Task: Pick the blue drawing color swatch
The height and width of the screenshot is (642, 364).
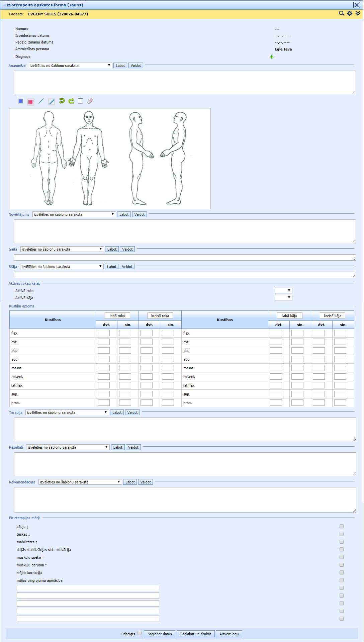Action: [20, 101]
